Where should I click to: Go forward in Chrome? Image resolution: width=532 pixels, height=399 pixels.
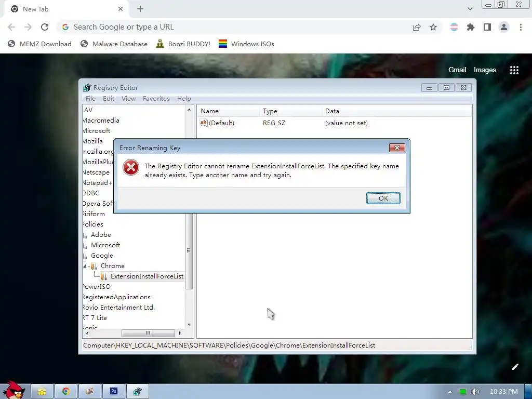(28, 27)
